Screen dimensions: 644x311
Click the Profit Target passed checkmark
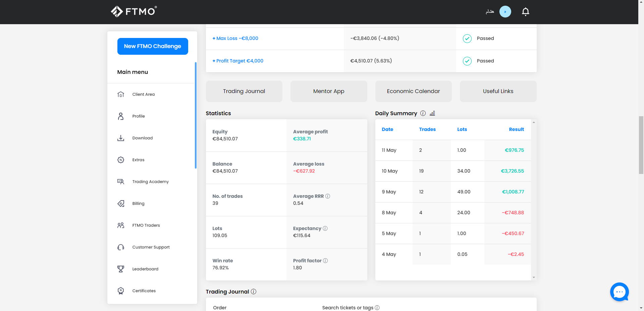click(467, 61)
